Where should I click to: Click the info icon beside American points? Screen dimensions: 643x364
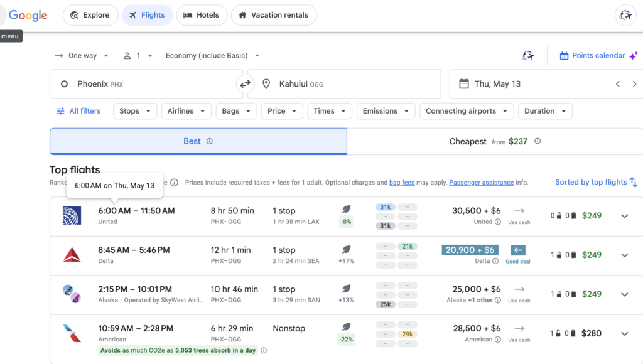coord(497,340)
